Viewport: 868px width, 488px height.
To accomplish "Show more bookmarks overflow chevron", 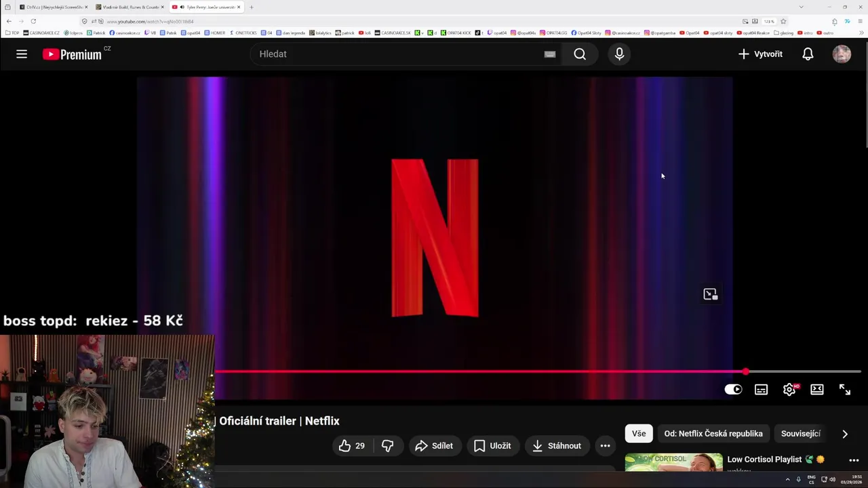I will click(861, 33).
